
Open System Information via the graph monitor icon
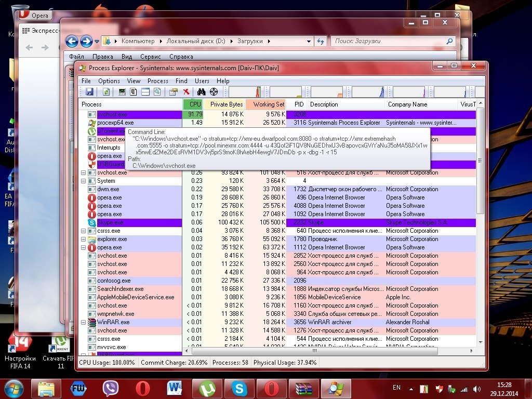pyautogui.click(x=122, y=91)
